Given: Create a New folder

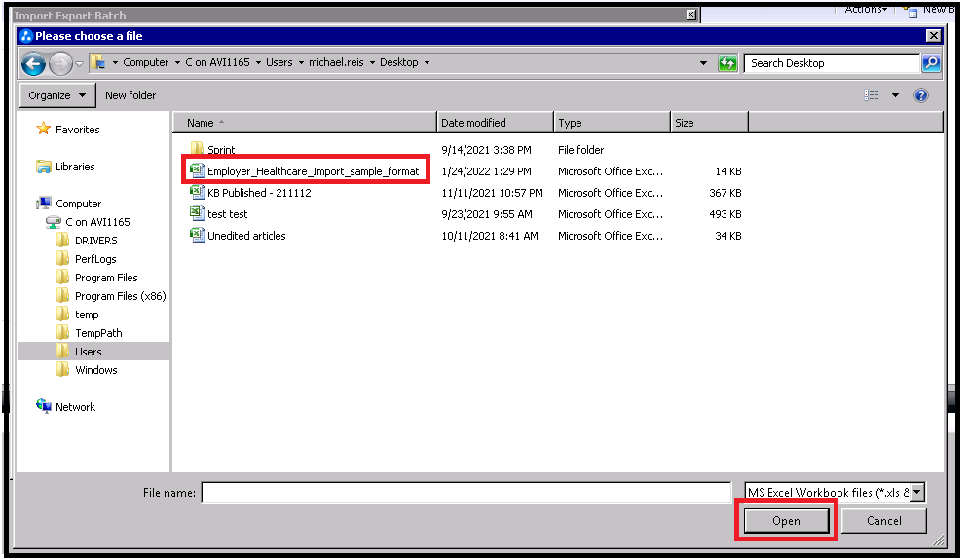Looking at the screenshot, I should 130,95.
